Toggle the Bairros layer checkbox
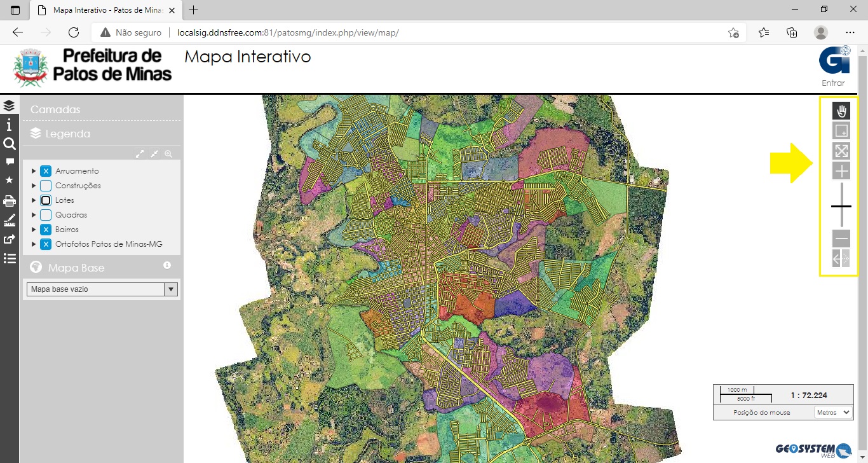 (46, 230)
